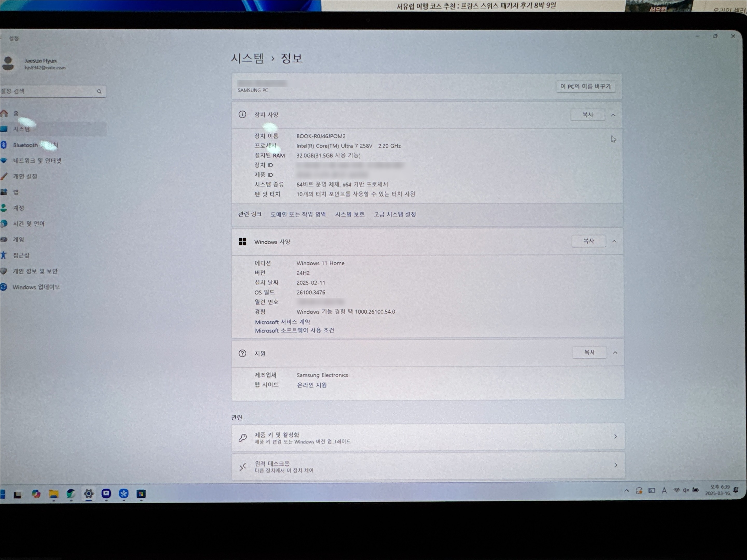Click the Wi-Fi icon in system tray
Screen dimensions: 747x560
(676, 490)
